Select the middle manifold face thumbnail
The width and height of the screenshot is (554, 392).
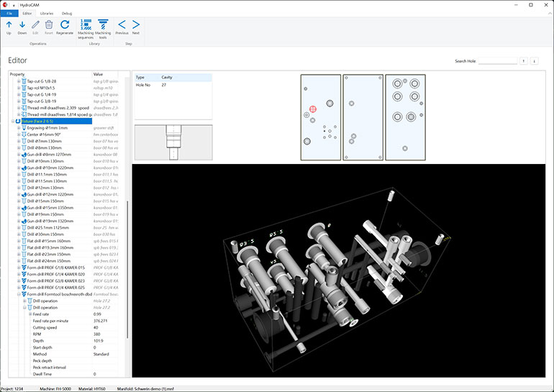(363, 117)
